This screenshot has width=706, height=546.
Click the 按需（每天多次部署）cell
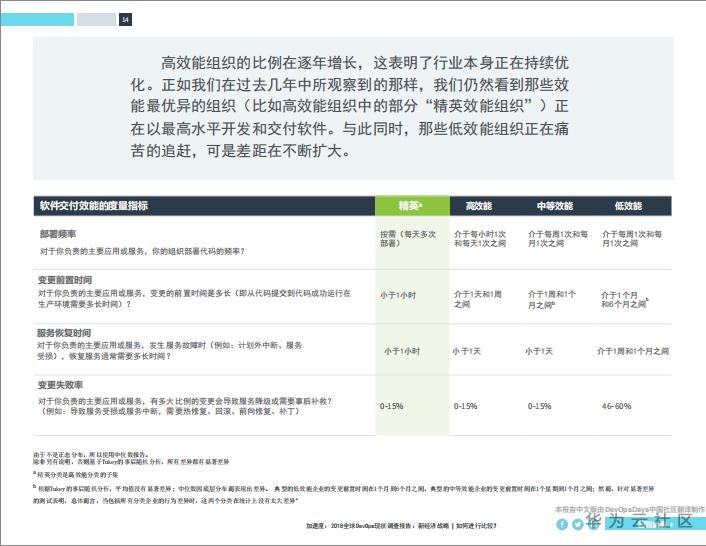[x=408, y=239]
